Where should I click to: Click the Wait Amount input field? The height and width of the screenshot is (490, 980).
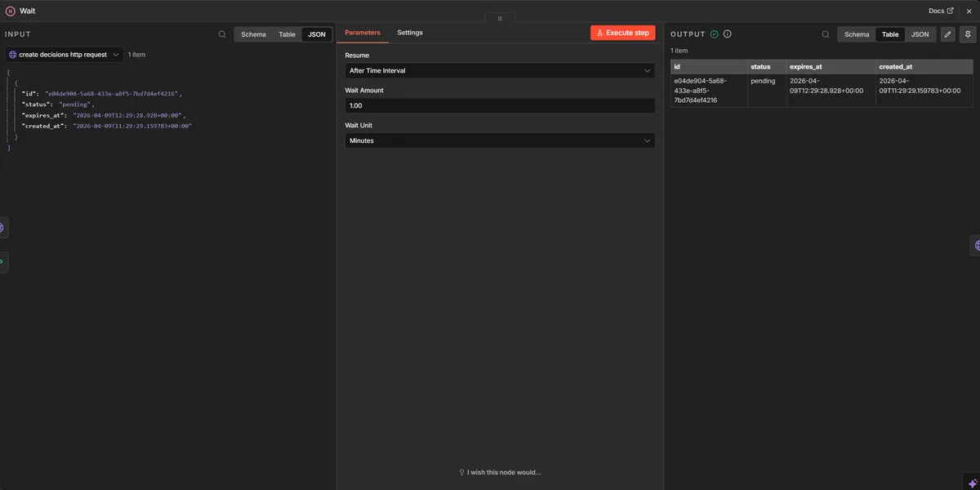click(x=499, y=105)
